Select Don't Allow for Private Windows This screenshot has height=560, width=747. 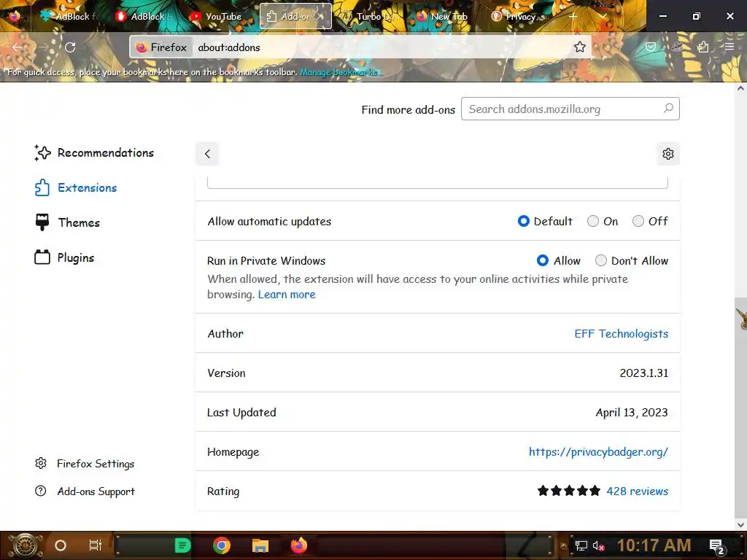coord(601,260)
